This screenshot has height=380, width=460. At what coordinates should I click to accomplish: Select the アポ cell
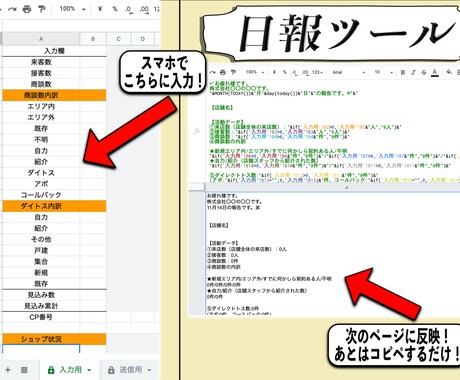point(41,184)
